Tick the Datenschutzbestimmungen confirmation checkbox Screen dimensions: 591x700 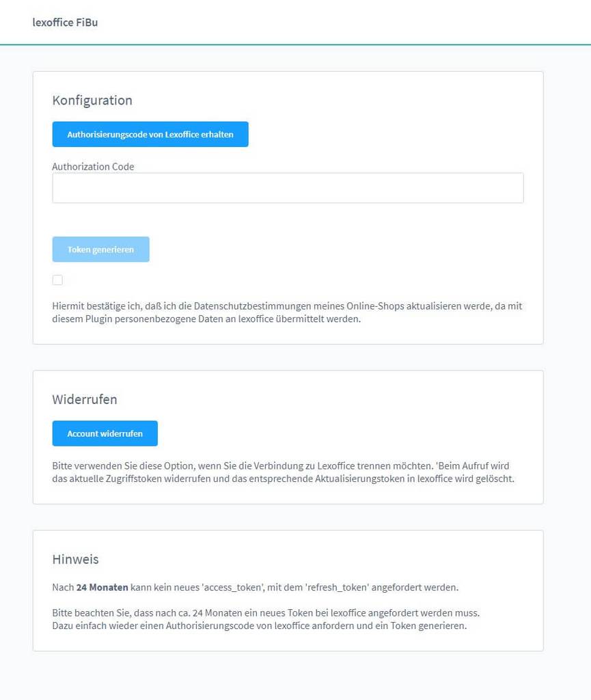[57, 280]
